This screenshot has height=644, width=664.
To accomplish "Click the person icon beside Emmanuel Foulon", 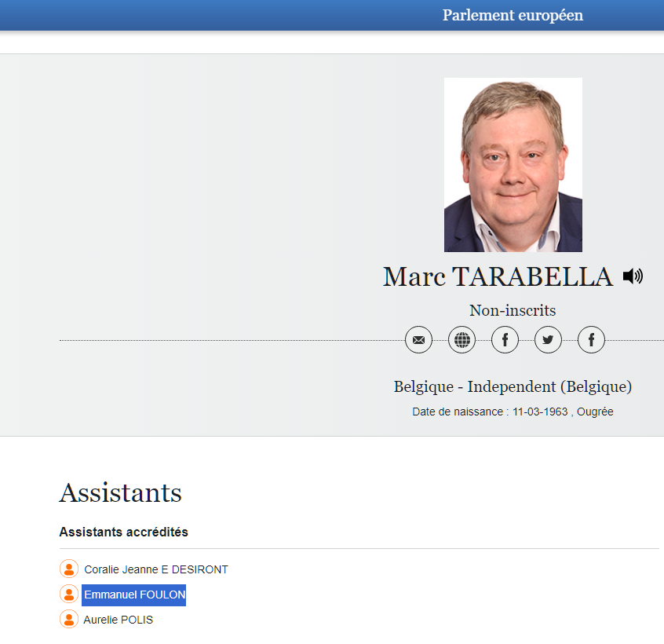I will coord(69,595).
